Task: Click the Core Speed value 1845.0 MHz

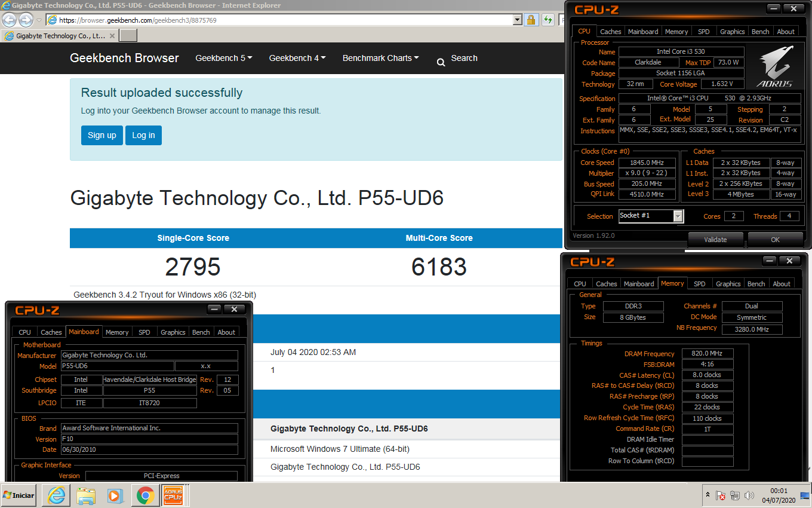Action: pyautogui.click(x=647, y=163)
